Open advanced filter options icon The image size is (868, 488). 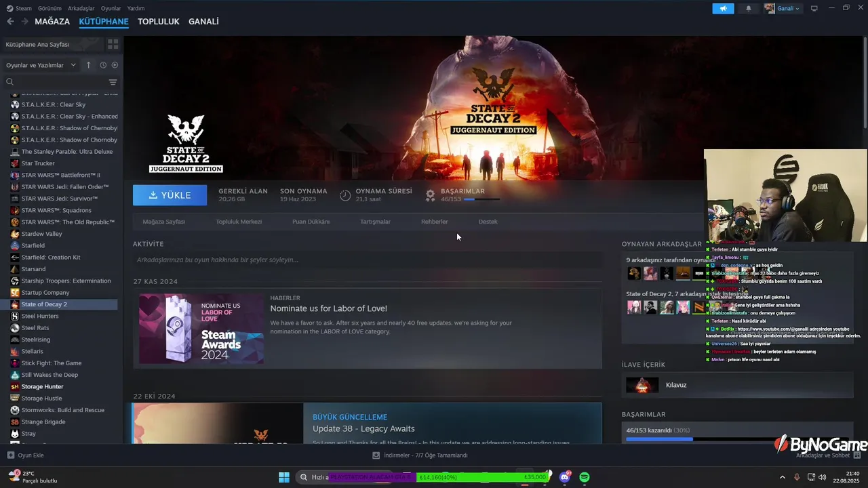click(113, 82)
